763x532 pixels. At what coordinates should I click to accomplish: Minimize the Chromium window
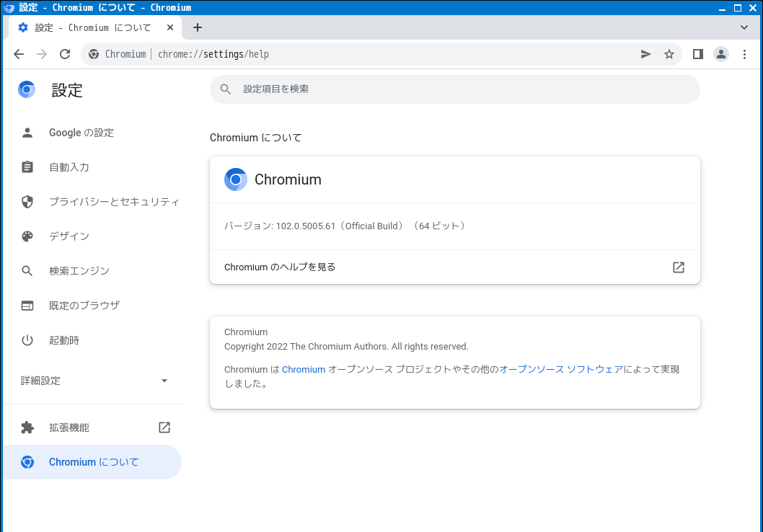pyautogui.click(x=722, y=8)
